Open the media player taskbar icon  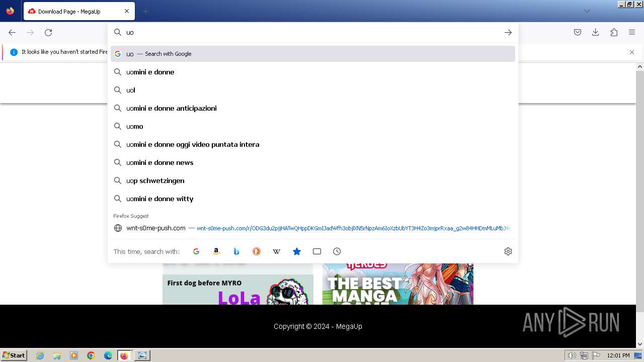pyautogui.click(x=74, y=355)
